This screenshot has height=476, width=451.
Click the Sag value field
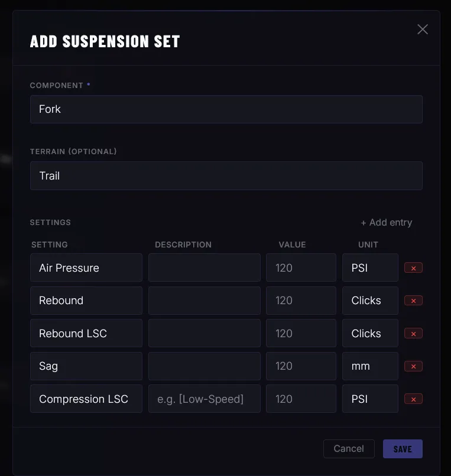(300, 366)
